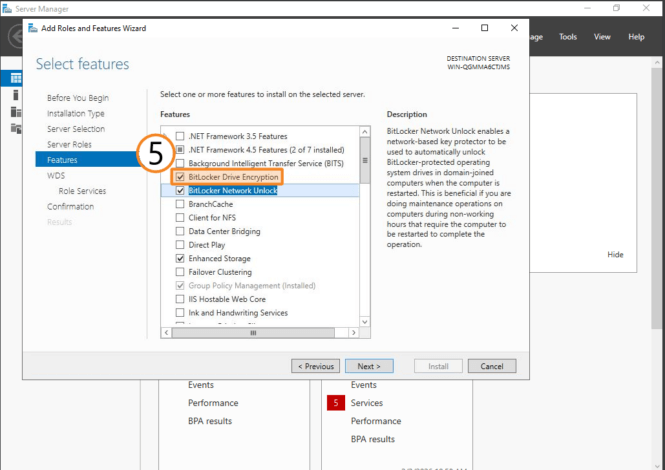Tick the Direct Play checkbox
Image resolution: width=665 pixels, height=470 pixels.
[180, 245]
